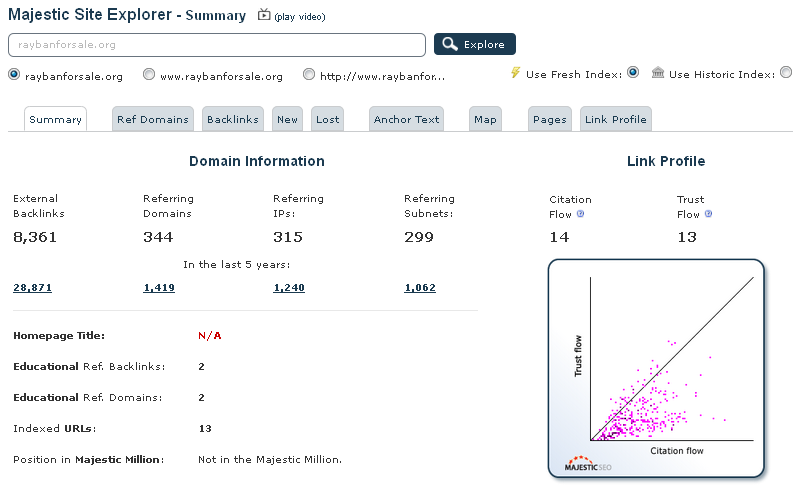
Task: Click the play video TV icon
Action: click(264, 15)
